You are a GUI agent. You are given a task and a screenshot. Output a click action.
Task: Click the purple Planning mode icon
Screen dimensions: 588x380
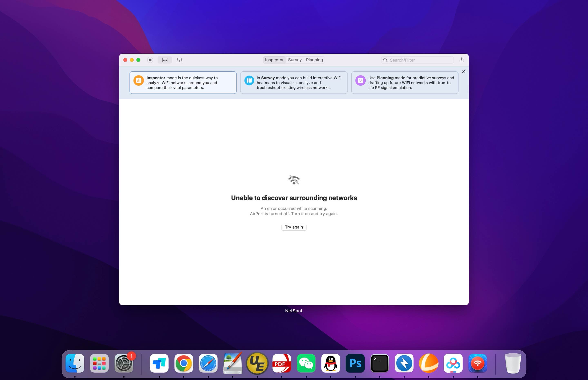pyautogui.click(x=360, y=80)
